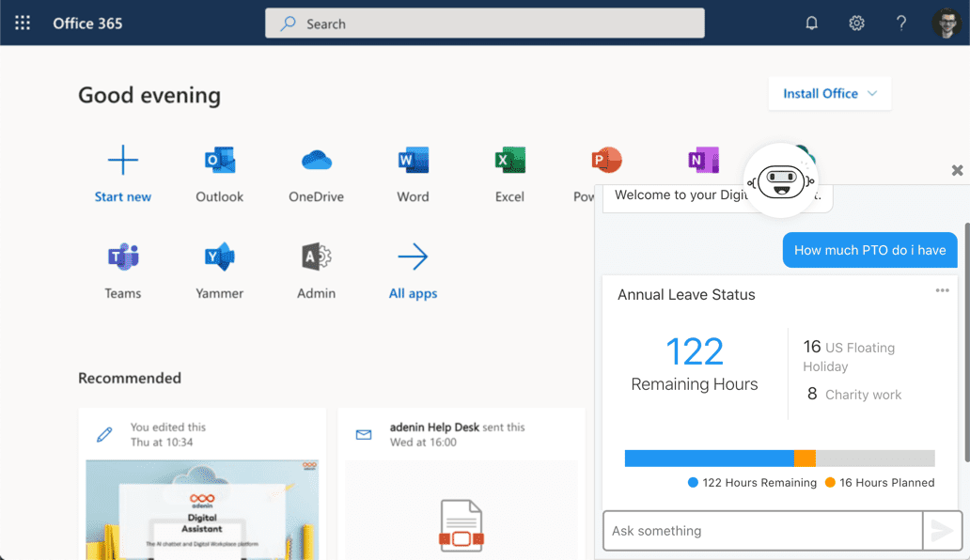Open the help question mark
The width and height of the screenshot is (970, 560).
pyautogui.click(x=901, y=23)
